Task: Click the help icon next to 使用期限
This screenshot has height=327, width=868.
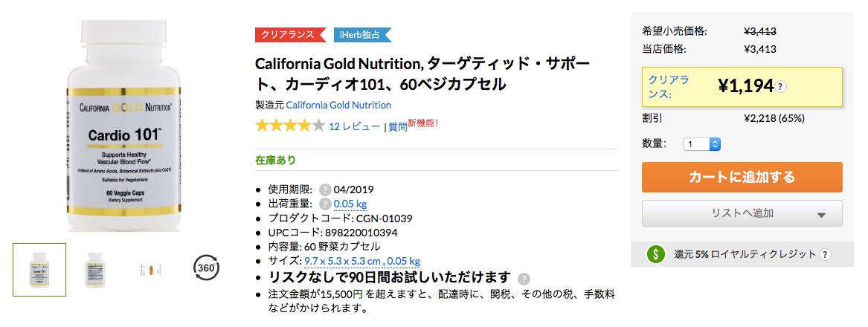Action: tap(325, 190)
